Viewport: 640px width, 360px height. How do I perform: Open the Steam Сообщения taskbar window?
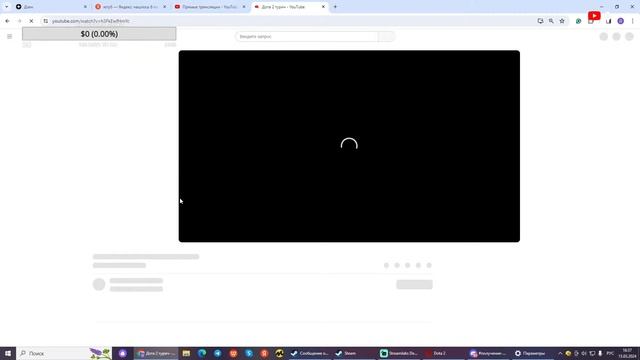(x=309, y=353)
